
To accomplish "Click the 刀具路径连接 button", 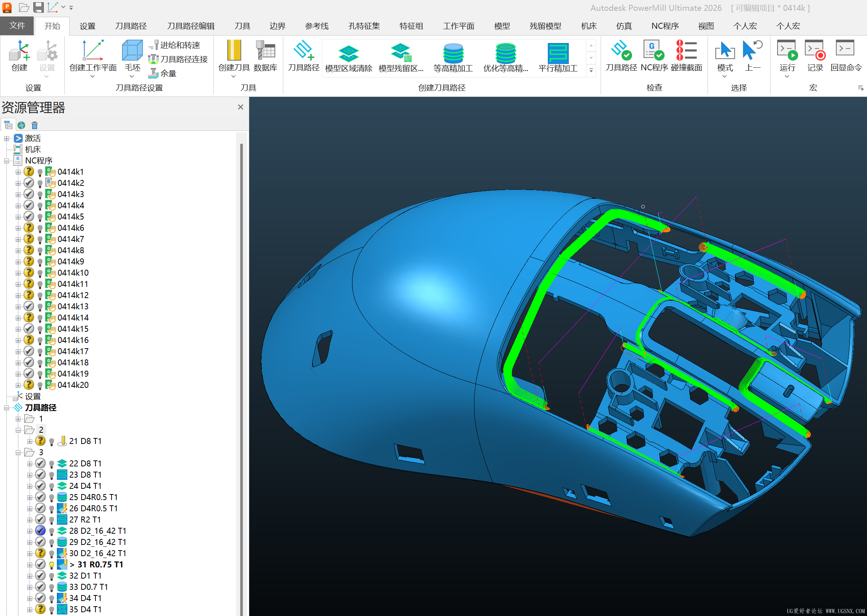I will click(x=178, y=59).
